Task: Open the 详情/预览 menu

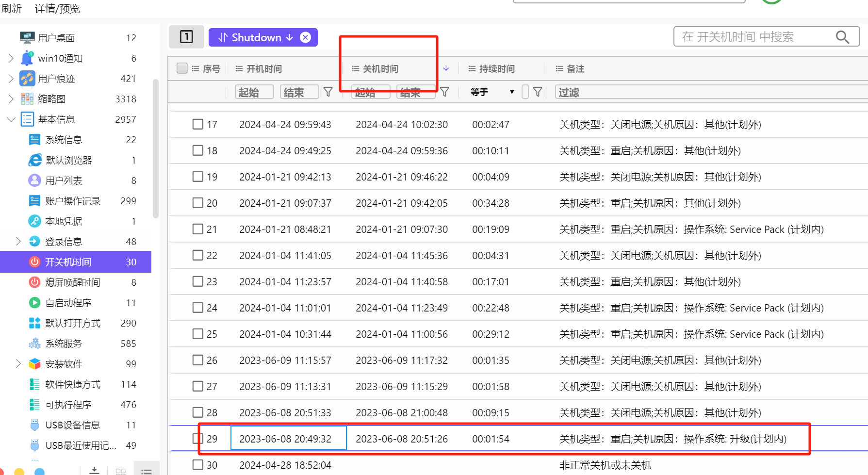Action: point(57,9)
